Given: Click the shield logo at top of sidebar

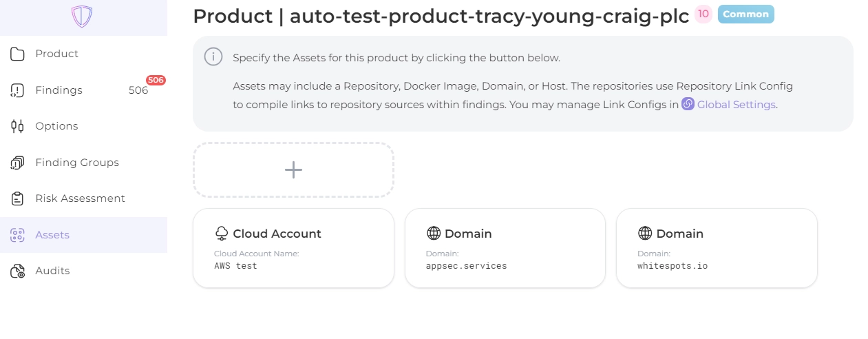Looking at the screenshot, I should click(x=82, y=17).
